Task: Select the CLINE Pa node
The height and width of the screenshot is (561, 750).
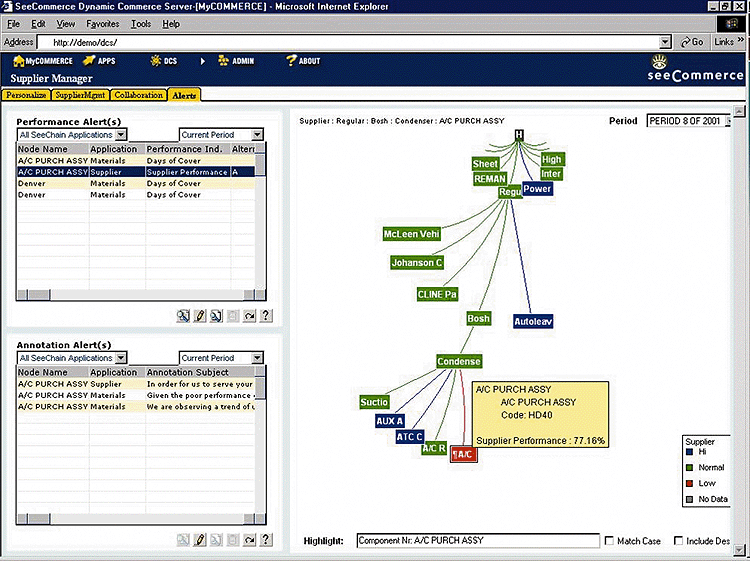Action: coord(437,295)
